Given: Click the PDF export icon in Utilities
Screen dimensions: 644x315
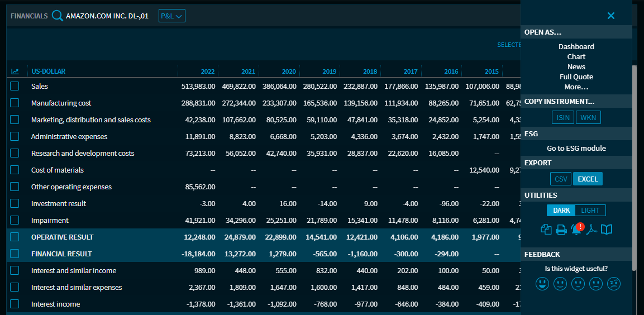Looking at the screenshot, I should pyautogui.click(x=591, y=229).
